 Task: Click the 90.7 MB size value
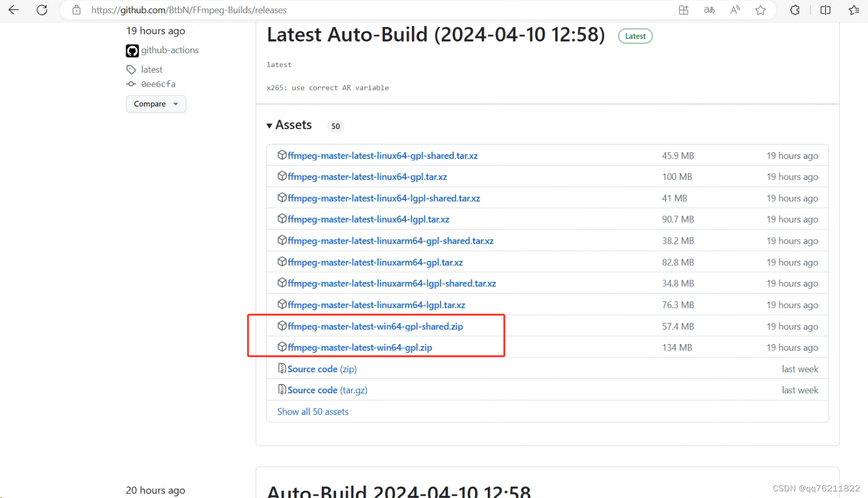[x=678, y=219]
